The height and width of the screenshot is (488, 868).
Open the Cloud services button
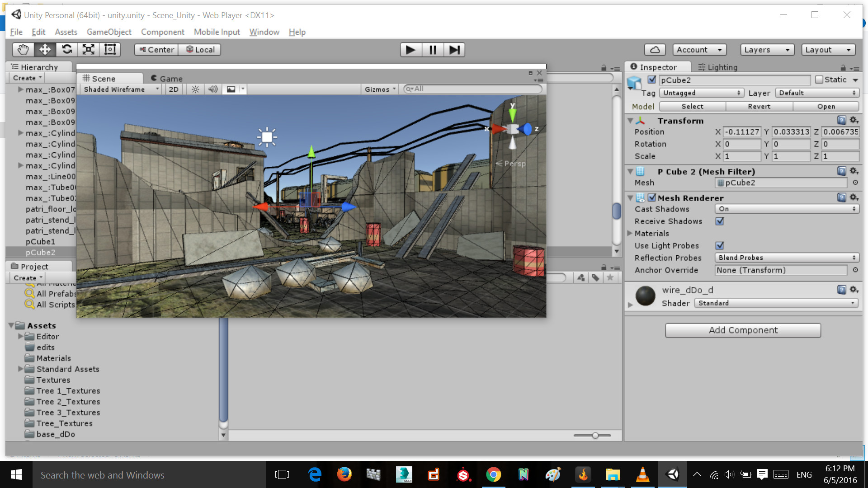(655, 50)
